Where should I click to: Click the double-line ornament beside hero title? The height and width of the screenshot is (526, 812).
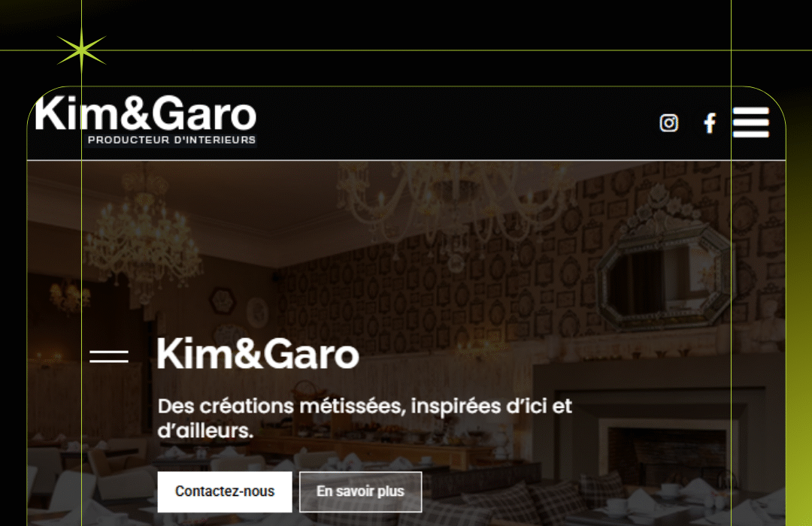coord(109,356)
